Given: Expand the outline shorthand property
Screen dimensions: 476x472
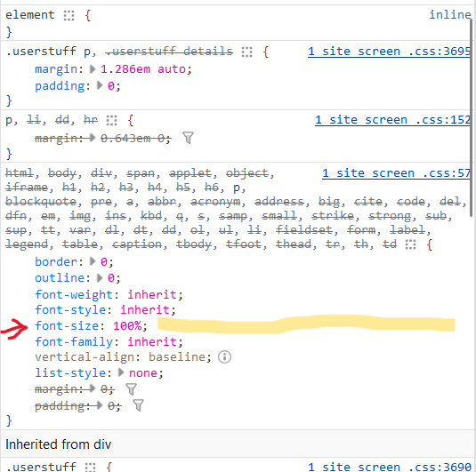Looking at the screenshot, I should pos(100,277).
